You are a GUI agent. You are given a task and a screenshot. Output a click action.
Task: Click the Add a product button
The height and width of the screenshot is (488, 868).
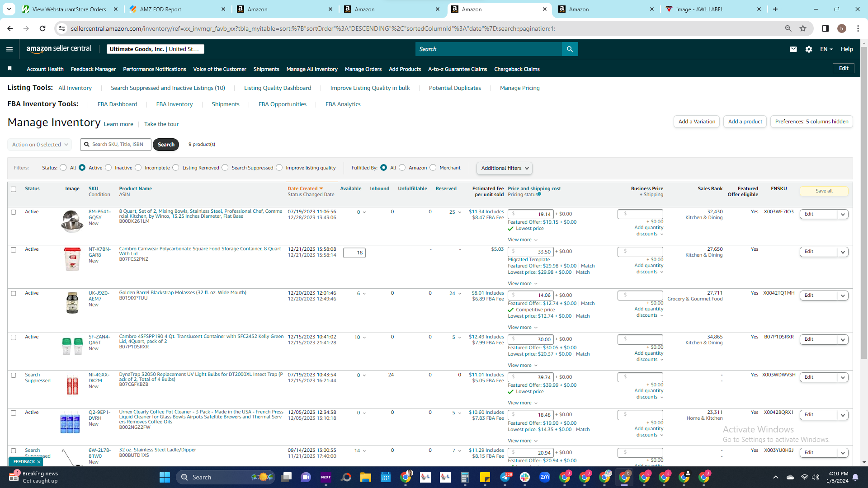click(745, 122)
